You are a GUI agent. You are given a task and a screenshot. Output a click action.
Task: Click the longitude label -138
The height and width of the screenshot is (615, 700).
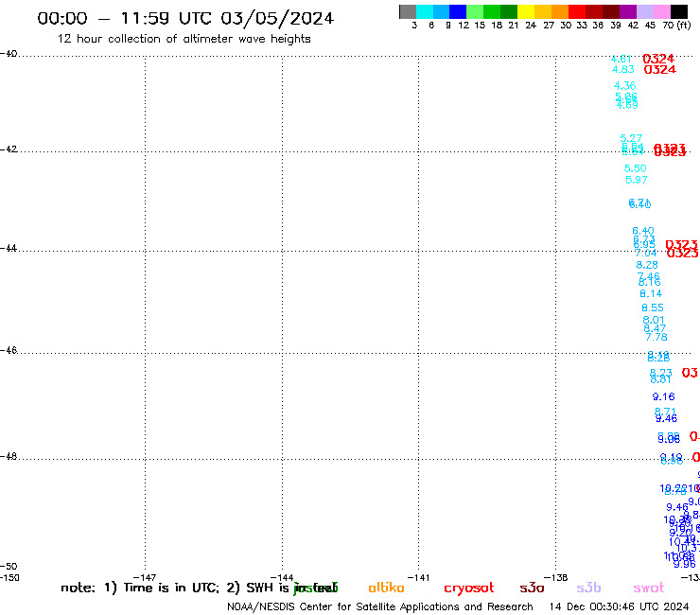point(556,578)
